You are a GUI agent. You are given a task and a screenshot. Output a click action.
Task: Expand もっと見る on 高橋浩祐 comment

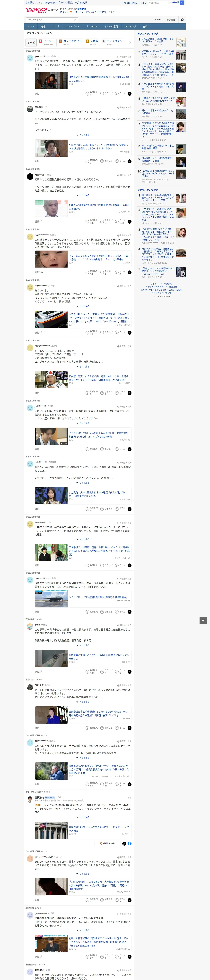coord(83,817)
